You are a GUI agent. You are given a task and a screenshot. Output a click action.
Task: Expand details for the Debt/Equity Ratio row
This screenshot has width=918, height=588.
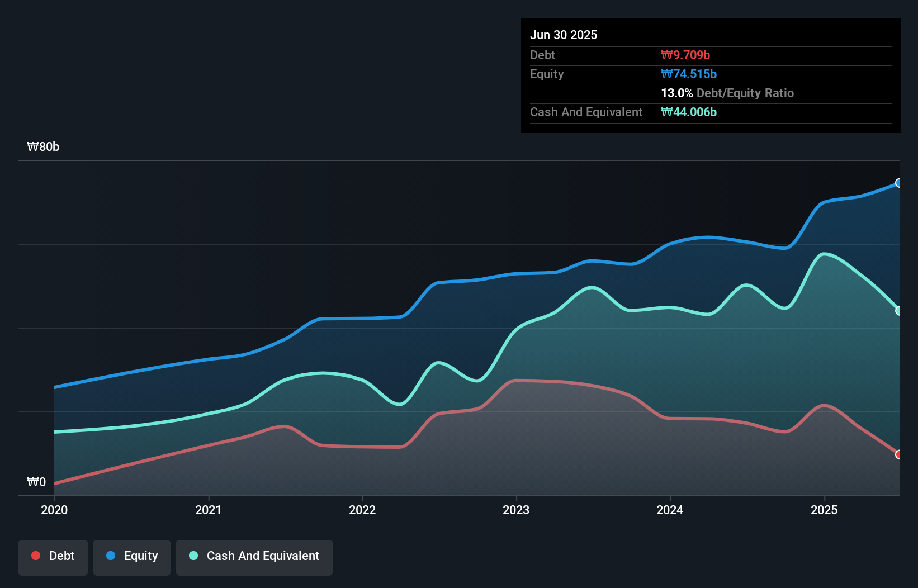(x=727, y=93)
